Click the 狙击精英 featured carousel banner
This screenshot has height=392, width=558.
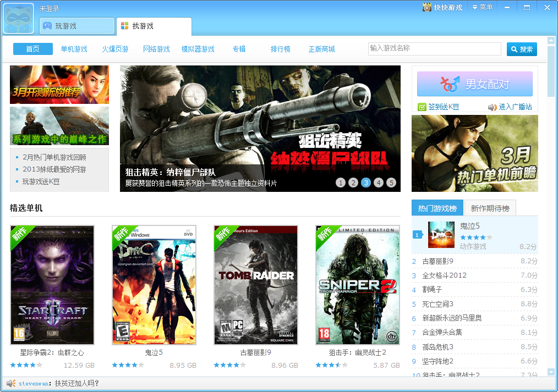click(x=260, y=128)
